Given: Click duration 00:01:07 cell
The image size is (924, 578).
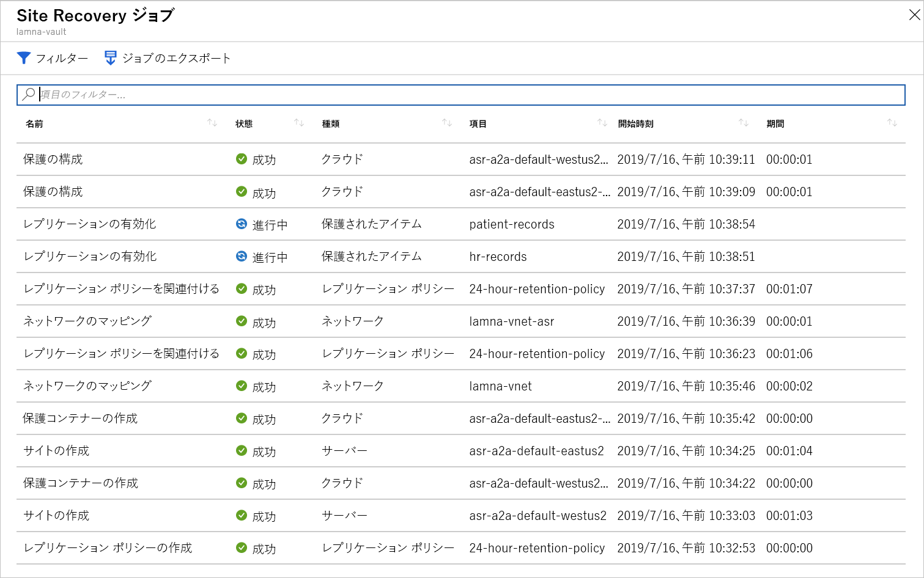Looking at the screenshot, I should (789, 289).
